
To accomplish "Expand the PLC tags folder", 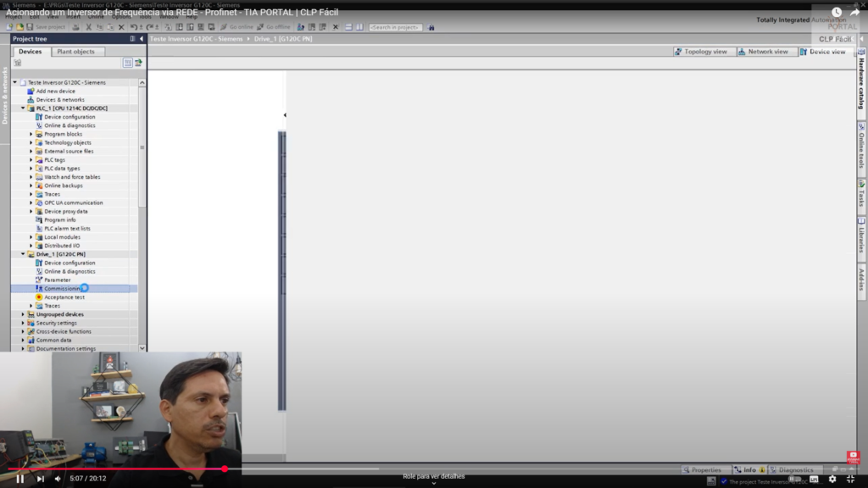I will [x=31, y=160].
